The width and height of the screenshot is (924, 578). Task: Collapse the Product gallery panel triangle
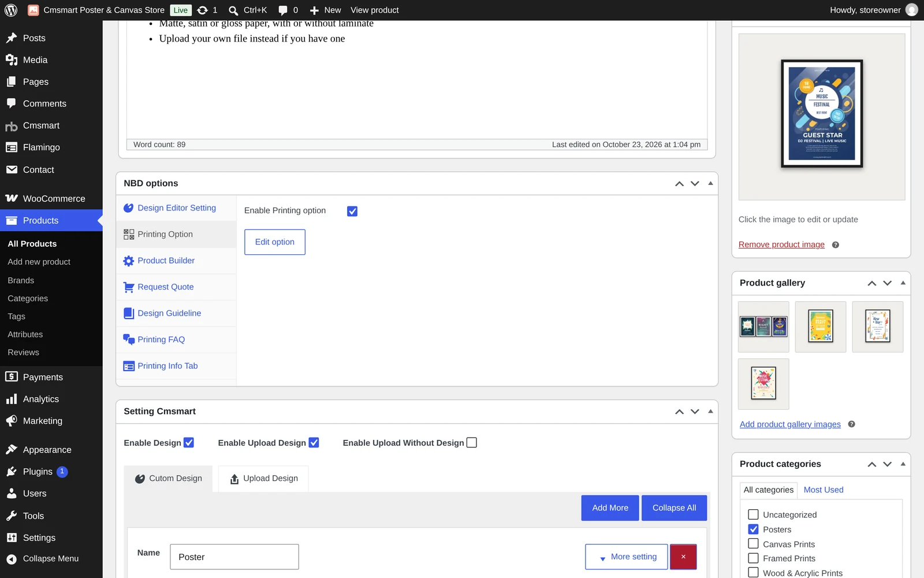pyautogui.click(x=903, y=283)
